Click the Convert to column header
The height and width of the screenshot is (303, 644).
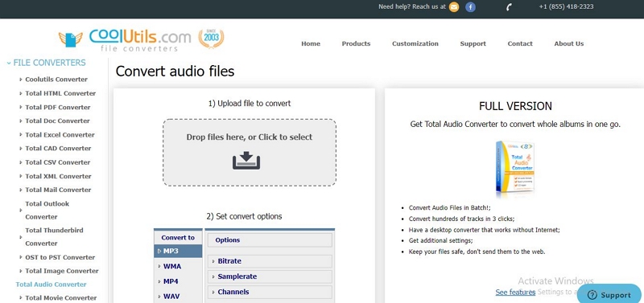(x=178, y=237)
